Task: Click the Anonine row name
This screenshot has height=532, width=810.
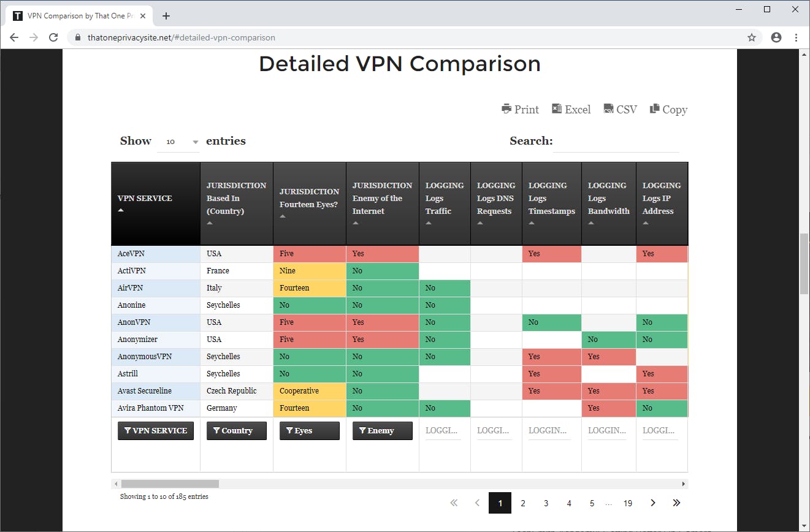Action: pos(132,305)
